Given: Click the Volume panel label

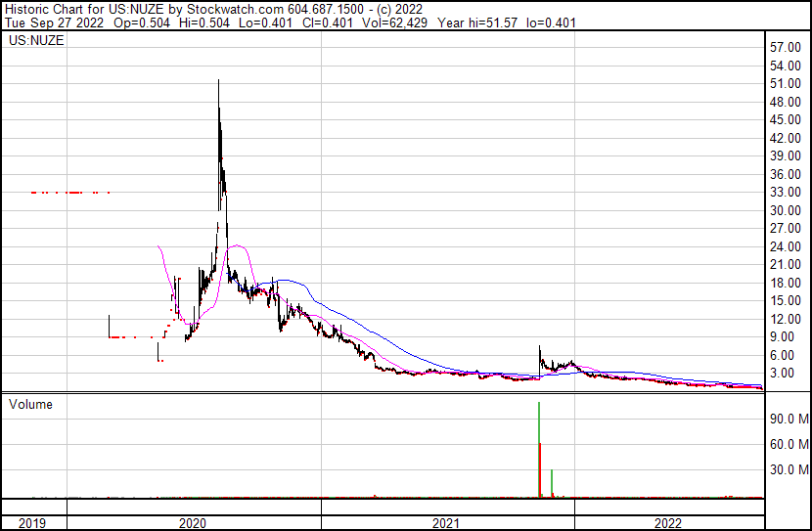Looking at the screenshot, I should click(x=30, y=405).
